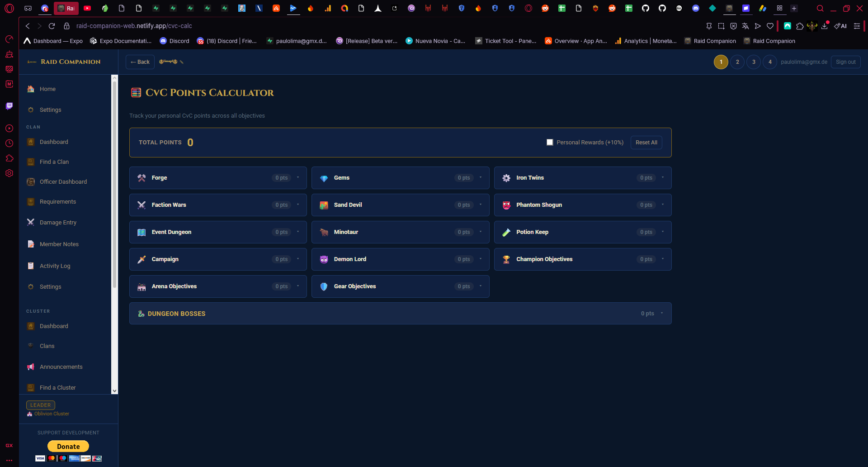
Task: Click the browser address bar URL
Action: [134, 26]
